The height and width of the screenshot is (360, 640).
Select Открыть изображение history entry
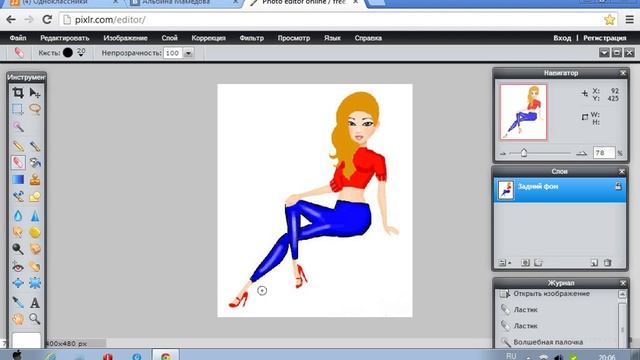(557, 293)
